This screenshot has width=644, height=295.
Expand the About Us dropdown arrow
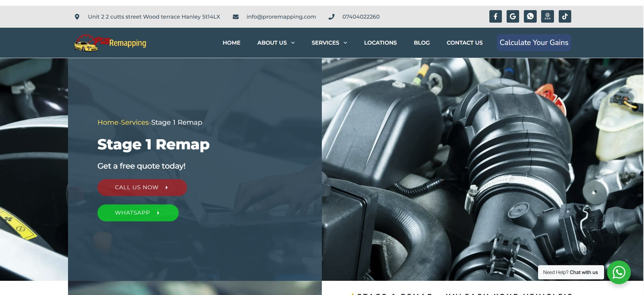tap(293, 43)
